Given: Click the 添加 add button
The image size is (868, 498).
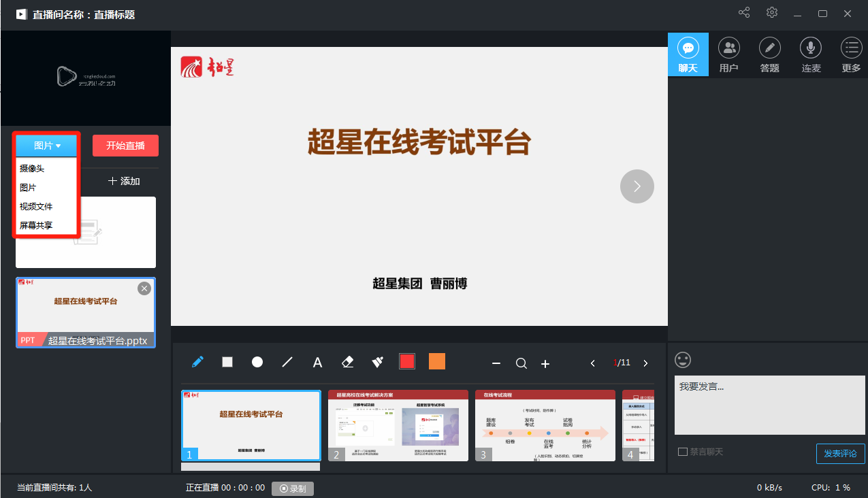Looking at the screenshot, I should [x=124, y=181].
